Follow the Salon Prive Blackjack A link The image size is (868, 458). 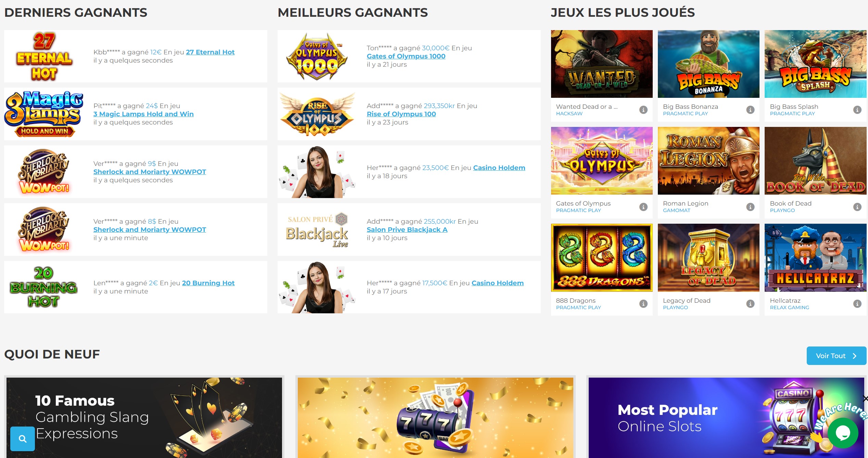tap(407, 230)
